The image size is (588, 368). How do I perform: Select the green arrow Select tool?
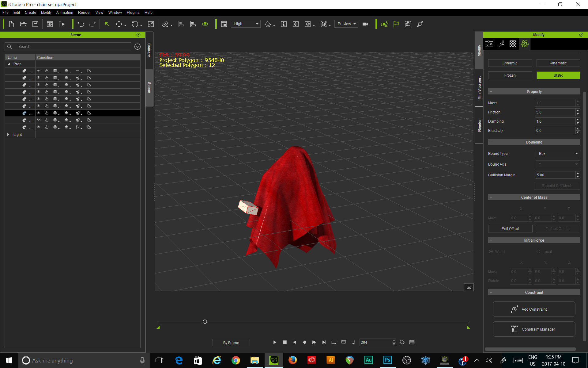(x=107, y=24)
